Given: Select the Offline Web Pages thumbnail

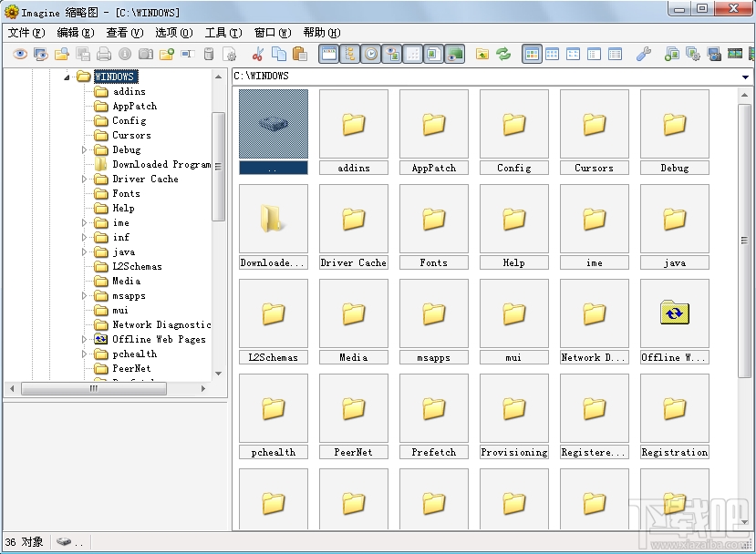Looking at the screenshot, I should [674, 314].
